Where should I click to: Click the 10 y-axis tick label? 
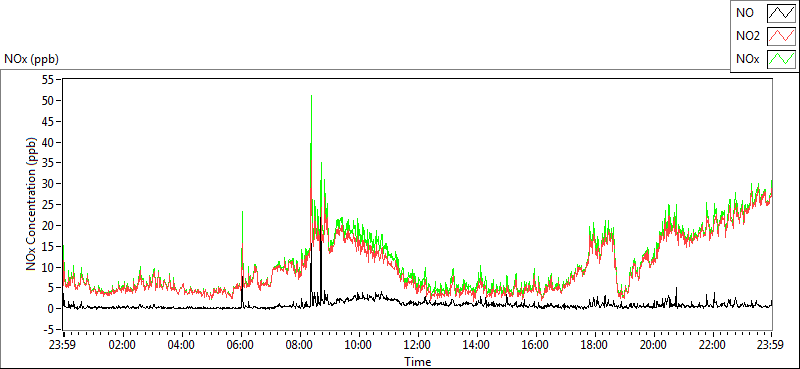pos(47,267)
